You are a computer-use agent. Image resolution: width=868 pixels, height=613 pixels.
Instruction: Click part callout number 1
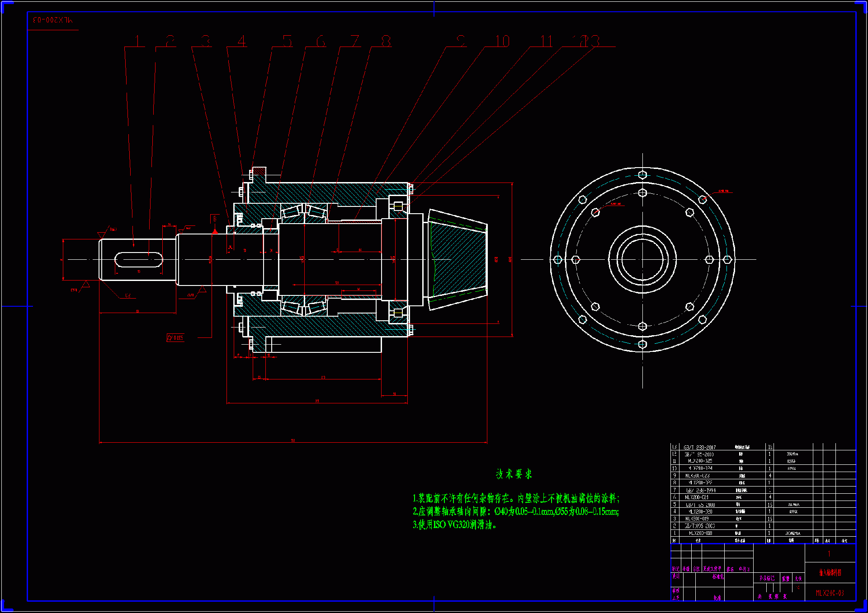tap(137, 41)
